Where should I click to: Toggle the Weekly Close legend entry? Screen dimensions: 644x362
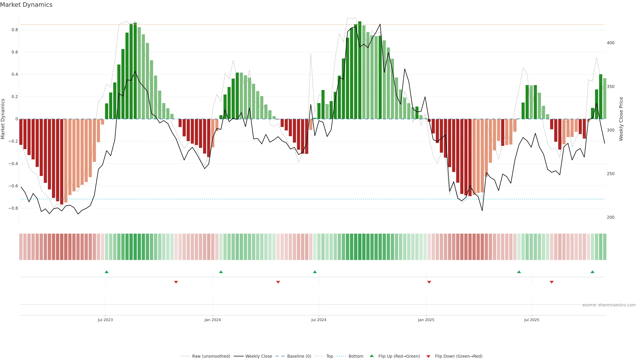click(x=258, y=356)
